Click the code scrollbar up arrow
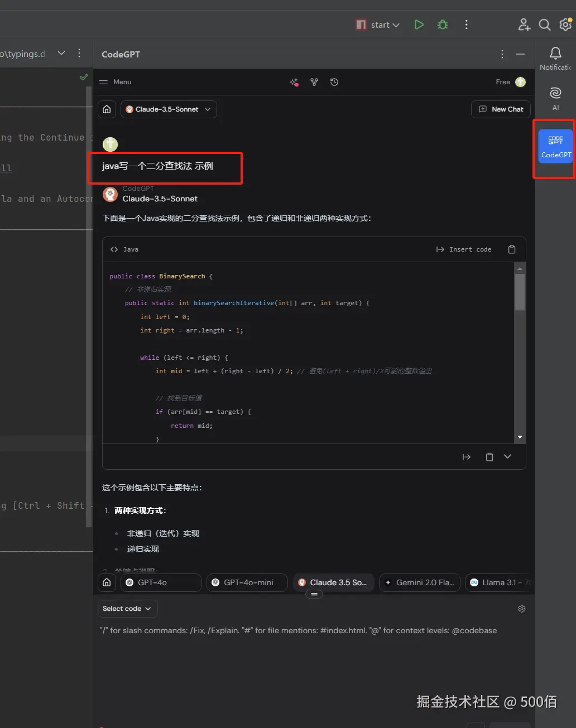This screenshot has width=576, height=728. point(520,269)
